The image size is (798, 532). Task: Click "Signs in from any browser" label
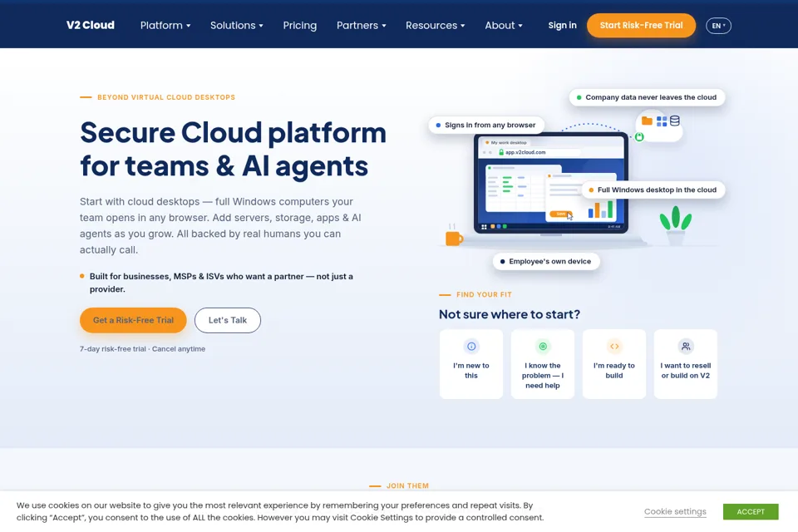click(486, 125)
